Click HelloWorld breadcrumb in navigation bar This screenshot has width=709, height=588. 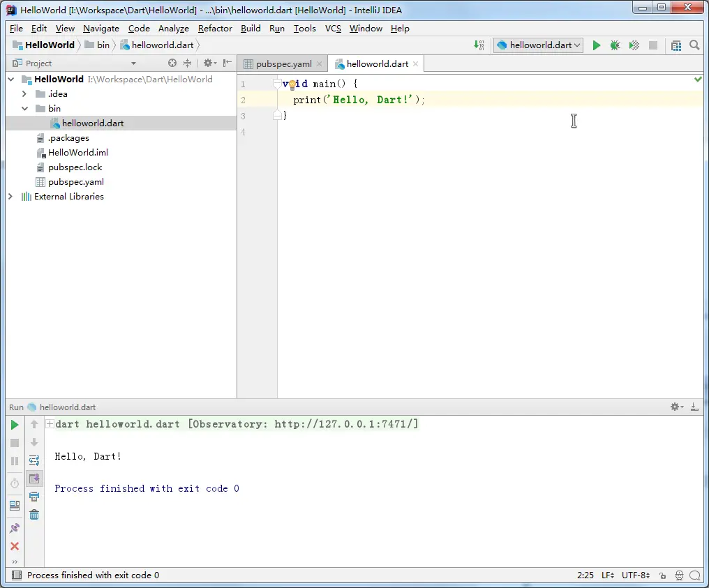(44, 45)
